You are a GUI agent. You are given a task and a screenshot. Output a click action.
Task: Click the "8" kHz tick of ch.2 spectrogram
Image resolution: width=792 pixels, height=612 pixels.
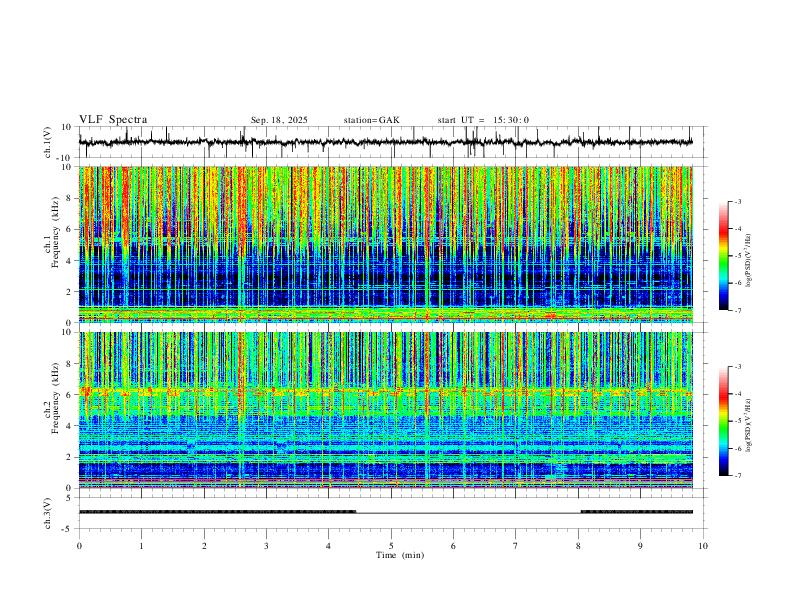tap(68, 364)
